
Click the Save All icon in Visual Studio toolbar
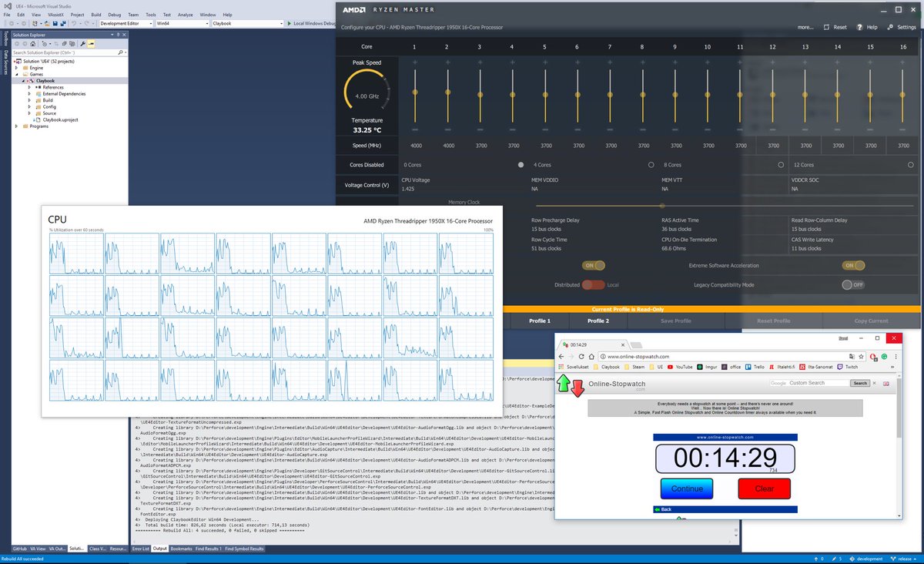click(63, 24)
